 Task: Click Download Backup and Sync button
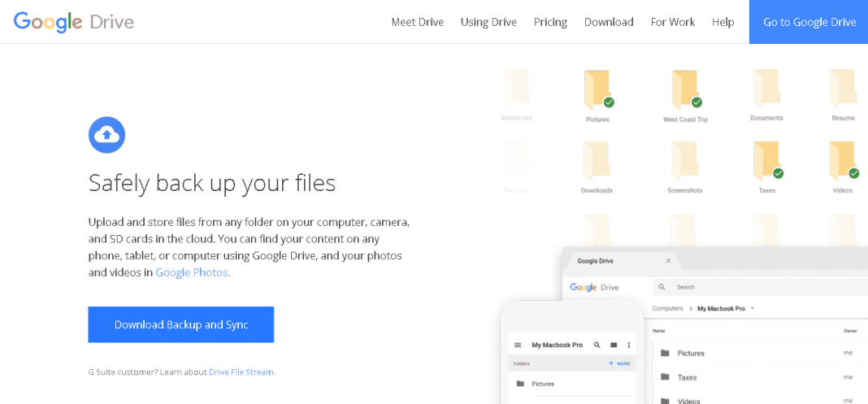point(181,325)
